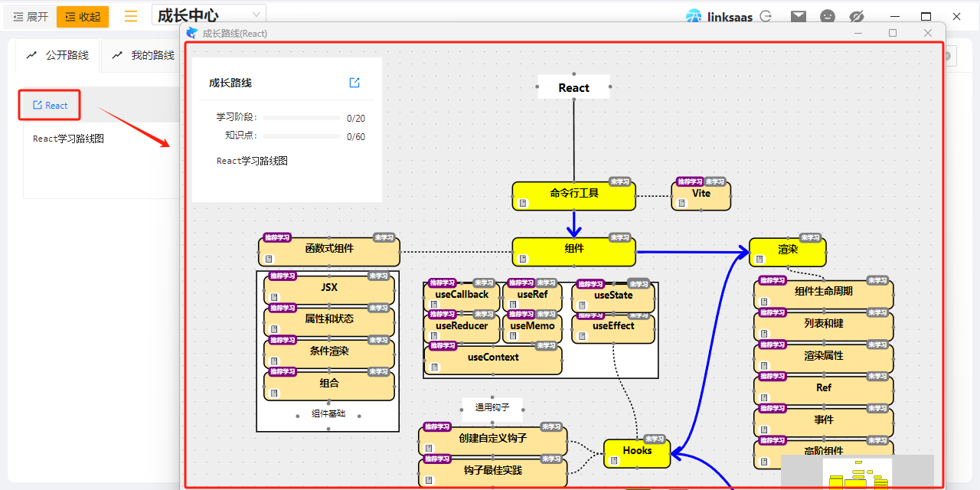
Task: Open the 成长中心 dropdown selector
Action: tap(209, 15)
